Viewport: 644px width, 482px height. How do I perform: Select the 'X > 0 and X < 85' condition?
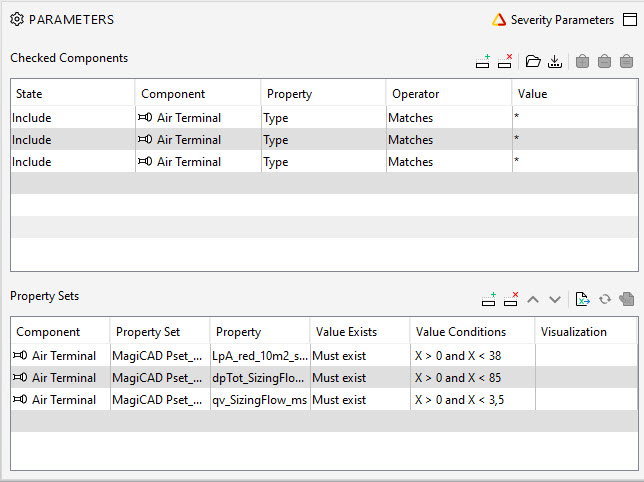pyautogui.click(x=471, y=378)
